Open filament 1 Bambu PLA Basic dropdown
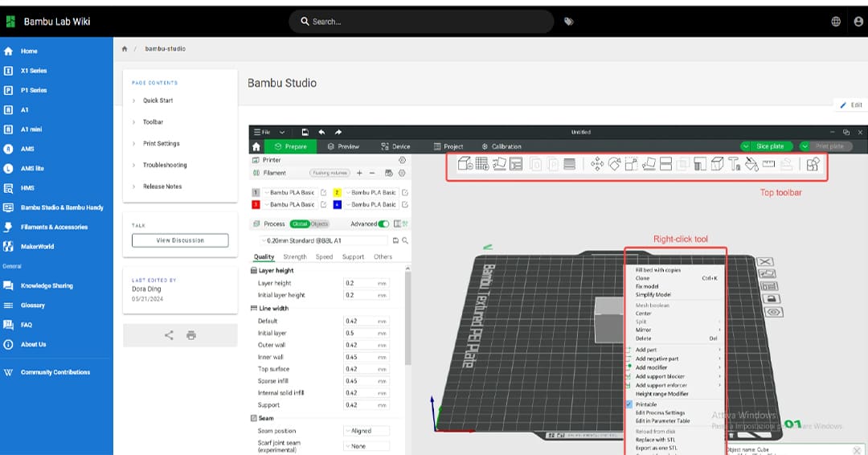The width and height of the screenshot is (868, 455). point(289,193)
